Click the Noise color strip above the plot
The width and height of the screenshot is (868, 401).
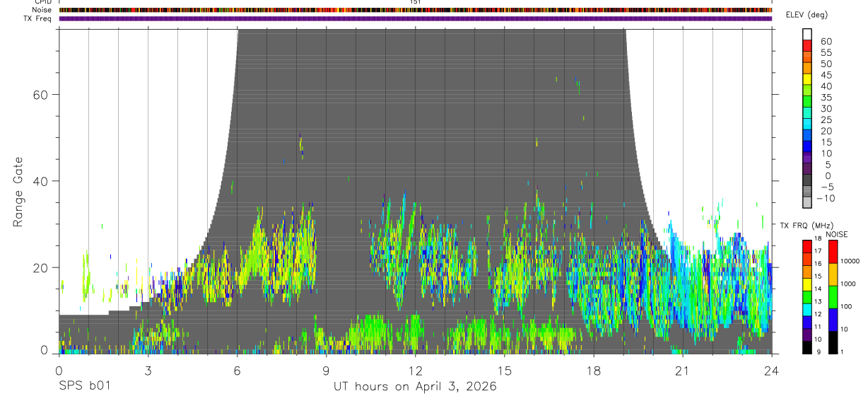pos(416,10)
